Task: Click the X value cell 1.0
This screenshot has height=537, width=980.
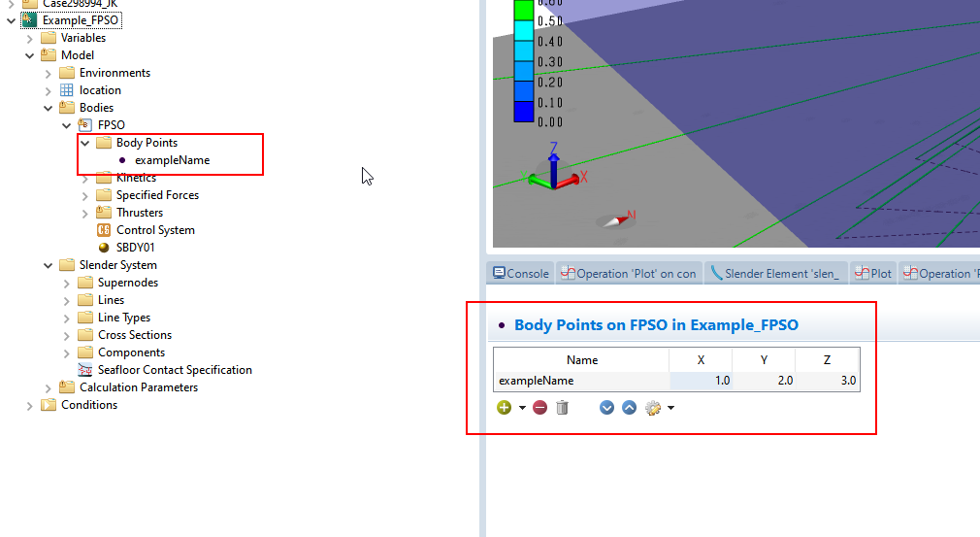Action: click(x=701, y=381)
